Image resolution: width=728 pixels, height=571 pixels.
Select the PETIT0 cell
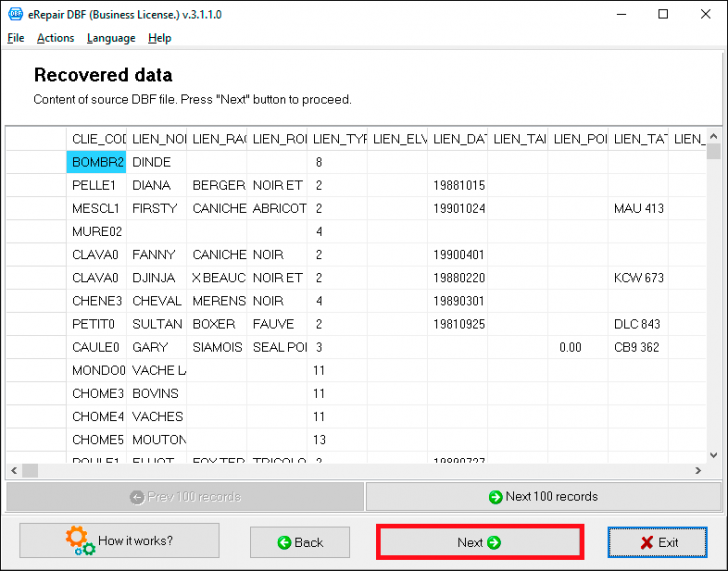click(x=96, y=324)
